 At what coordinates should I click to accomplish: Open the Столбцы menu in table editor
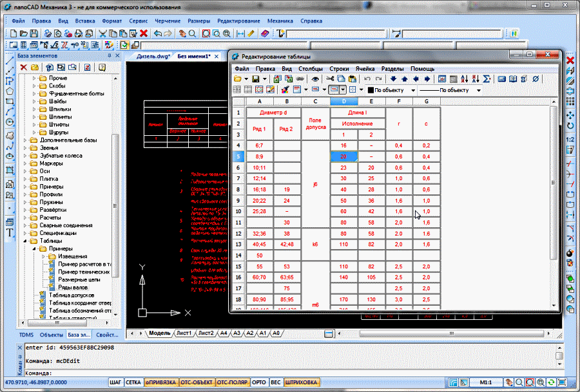[311, 68]
